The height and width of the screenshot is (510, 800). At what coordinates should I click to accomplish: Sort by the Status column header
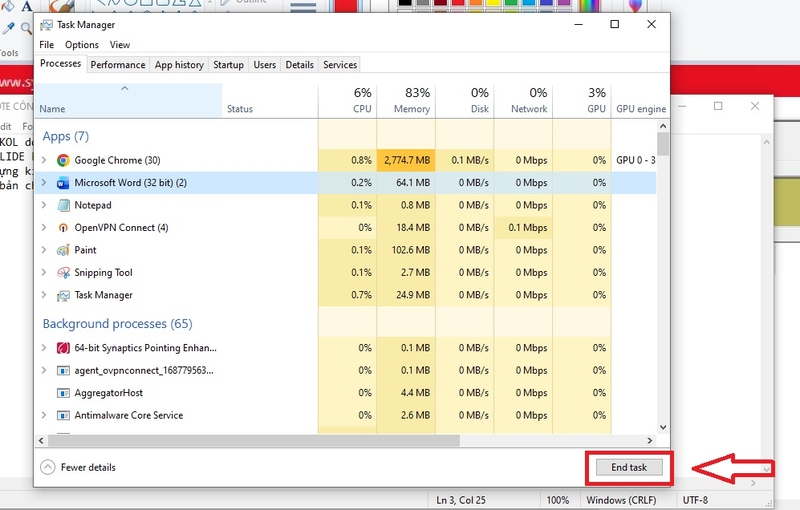coord(270,101)
